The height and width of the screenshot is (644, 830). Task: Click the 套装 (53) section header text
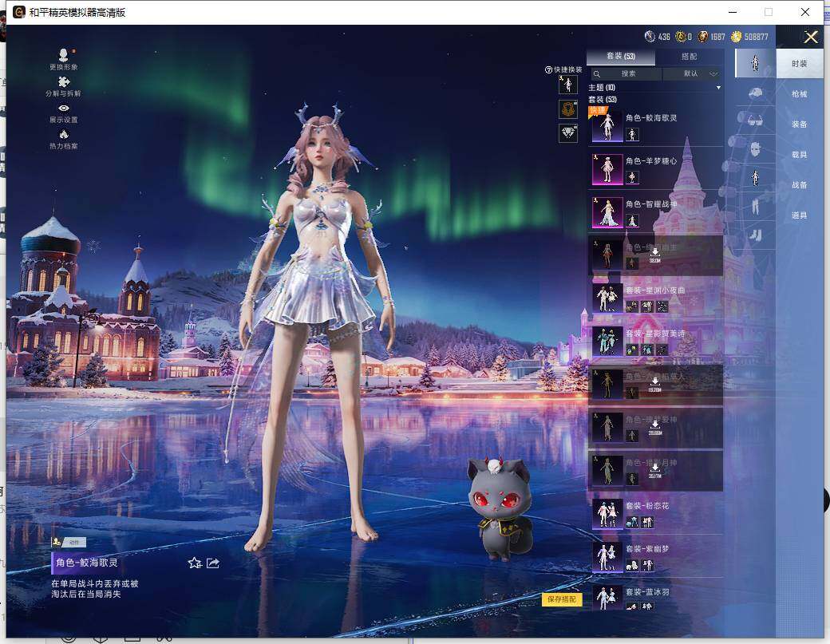coord(603,100)
